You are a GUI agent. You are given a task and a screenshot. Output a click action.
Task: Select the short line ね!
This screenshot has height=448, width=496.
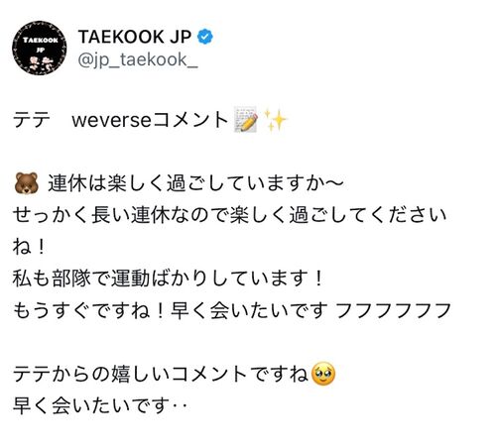tap(29, 247)
